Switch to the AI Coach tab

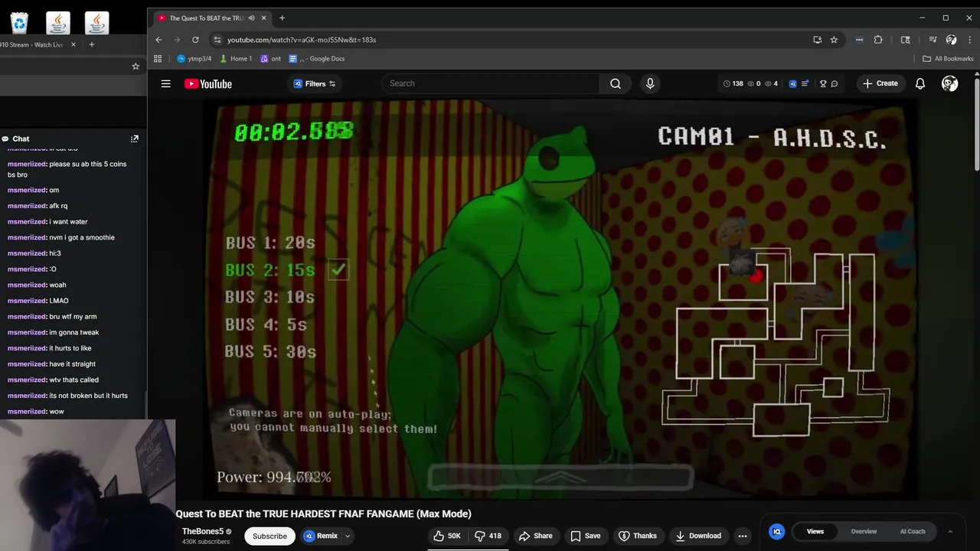(913, 531)
